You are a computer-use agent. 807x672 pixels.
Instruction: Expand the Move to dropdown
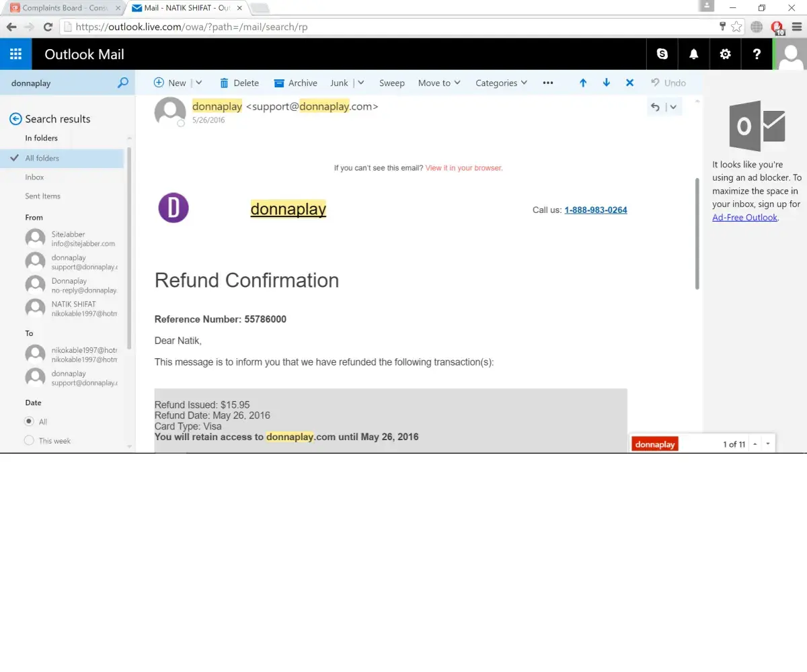point(439,83)
